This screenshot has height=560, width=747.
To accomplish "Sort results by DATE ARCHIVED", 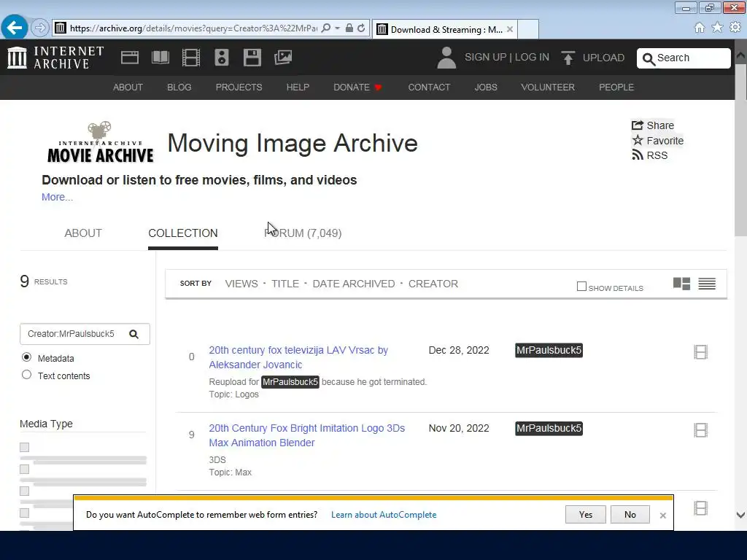I will [354, 284].
